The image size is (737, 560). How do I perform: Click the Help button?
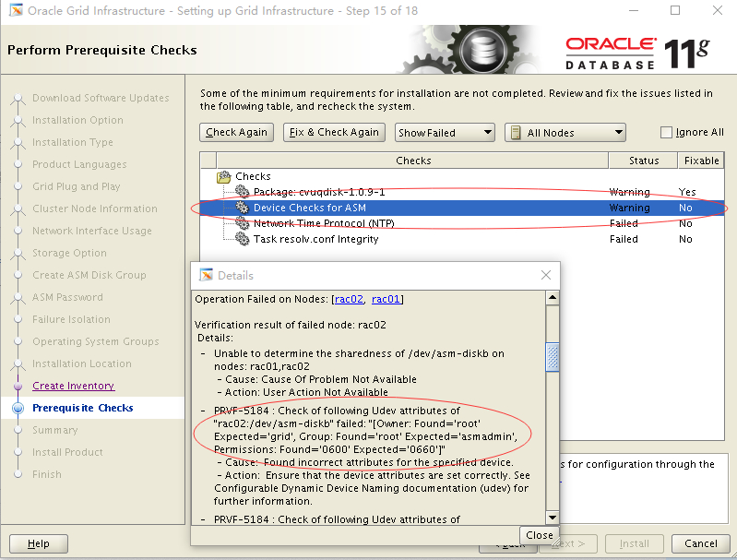tap(39, 544)
